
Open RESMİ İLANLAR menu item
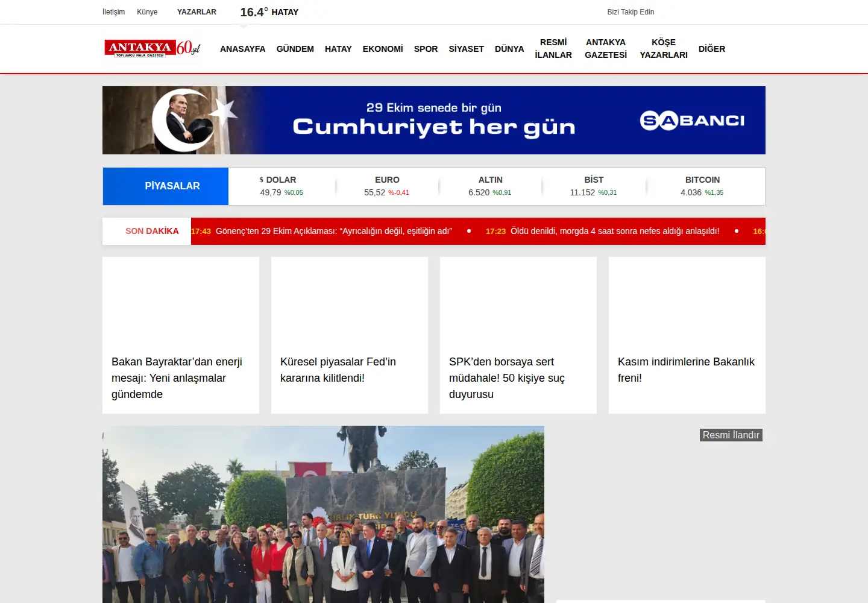[x=553, y=48]
